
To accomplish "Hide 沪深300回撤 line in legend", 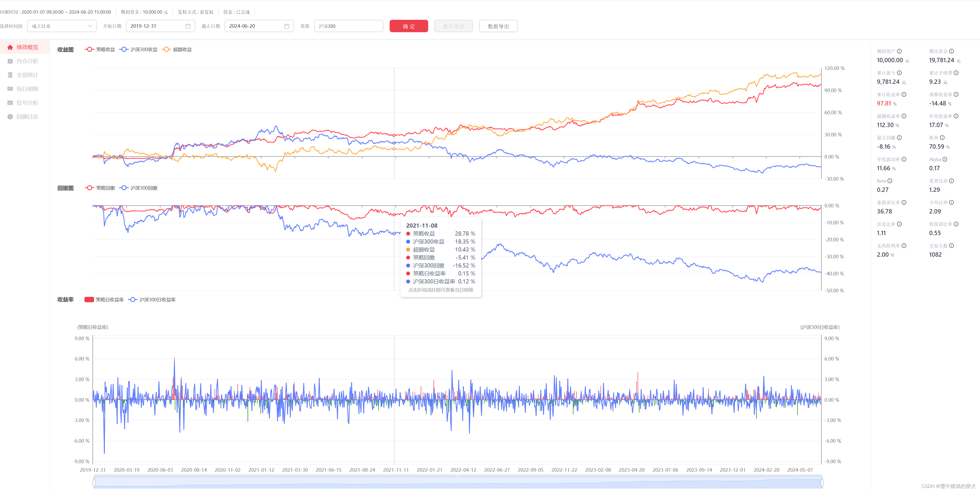I will click(x=139, y=188).
